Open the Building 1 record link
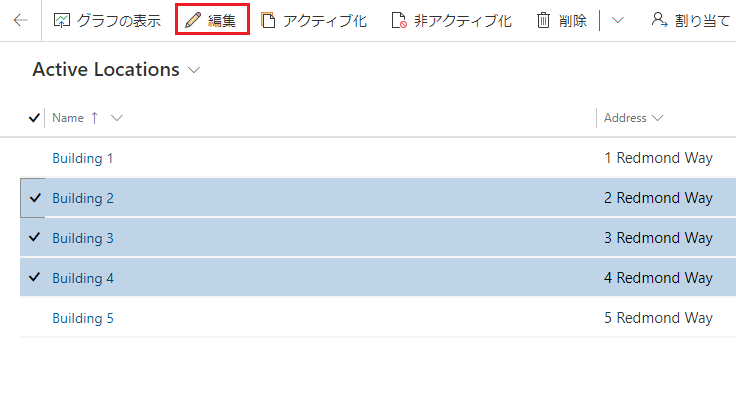This screenshot has width=736, height=401. (83, 158)
